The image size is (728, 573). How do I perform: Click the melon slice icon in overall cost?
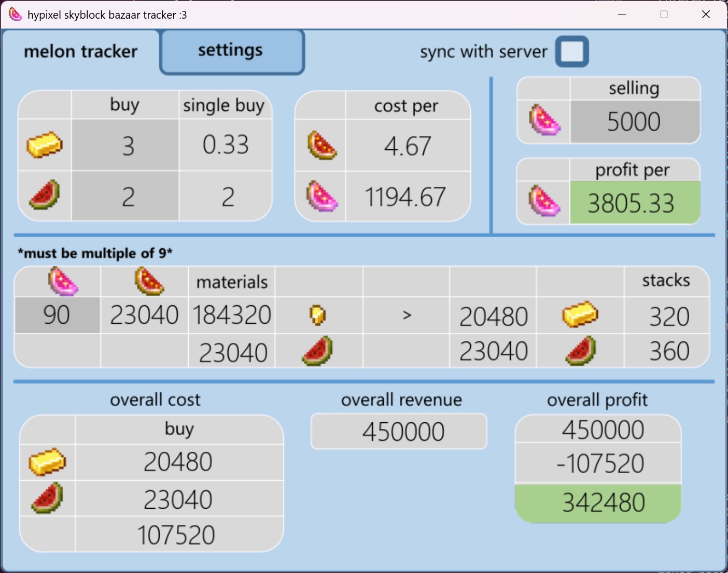tap(47, 498)
